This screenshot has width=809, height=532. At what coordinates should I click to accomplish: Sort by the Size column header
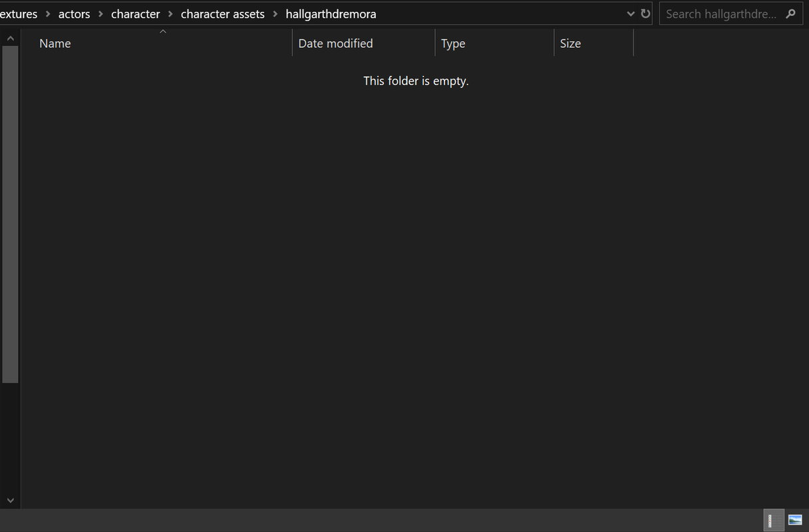click(593, 43)
